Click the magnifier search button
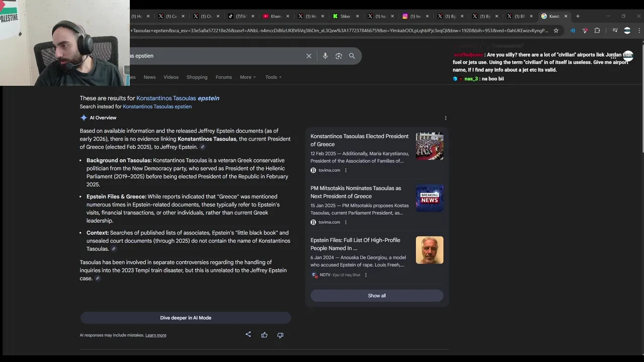 (x=352, y=56)
